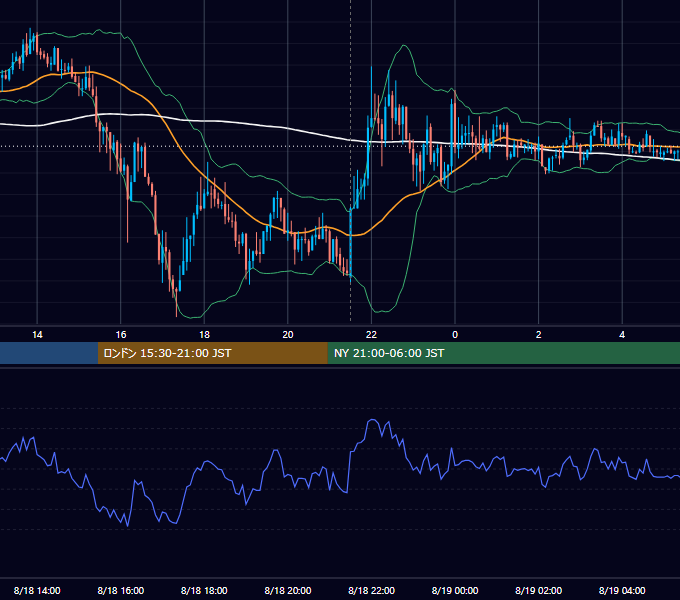Click the 14 hour label on price chart axis

coord(37,335)
